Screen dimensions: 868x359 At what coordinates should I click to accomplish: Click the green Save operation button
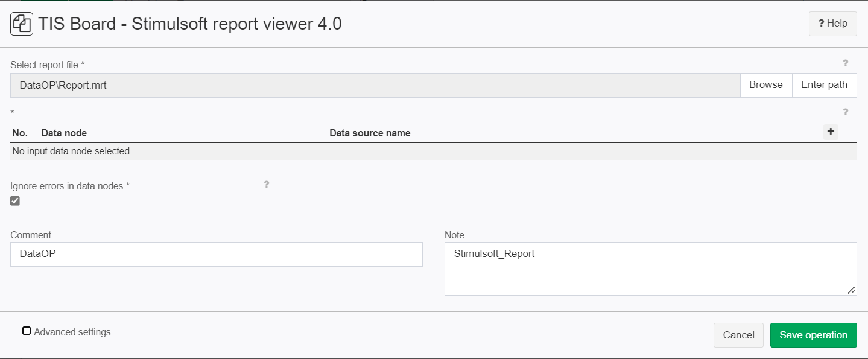click(x=813, y=335)
